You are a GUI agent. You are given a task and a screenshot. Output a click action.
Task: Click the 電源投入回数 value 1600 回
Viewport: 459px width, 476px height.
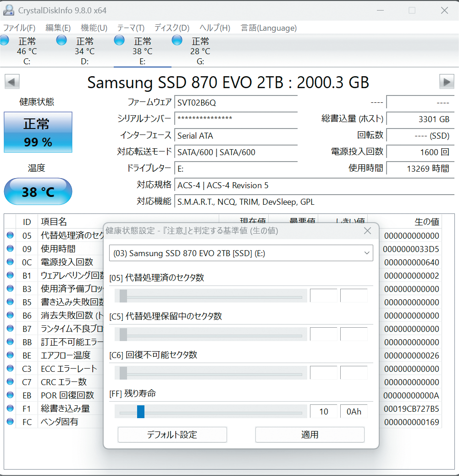[420, 152]
